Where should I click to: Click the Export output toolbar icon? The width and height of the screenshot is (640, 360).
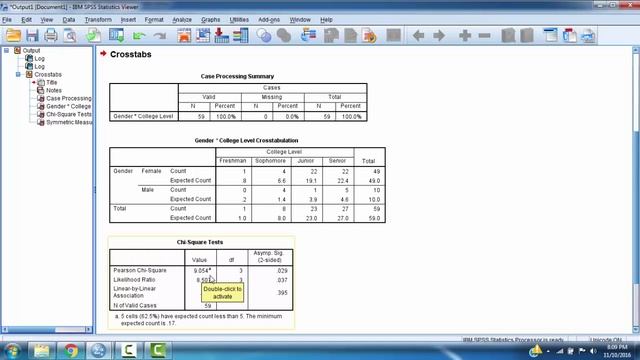pos(94,36)
